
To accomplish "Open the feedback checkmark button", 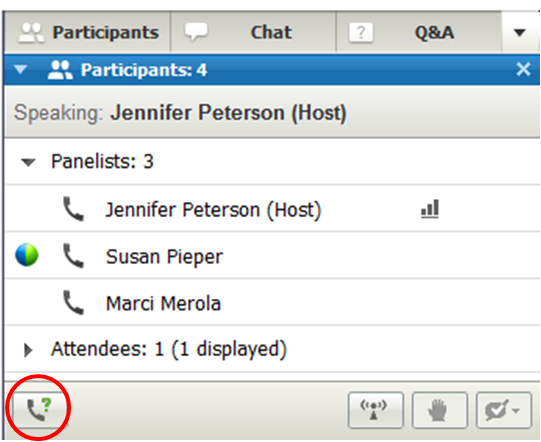I will tap(497, 410).
